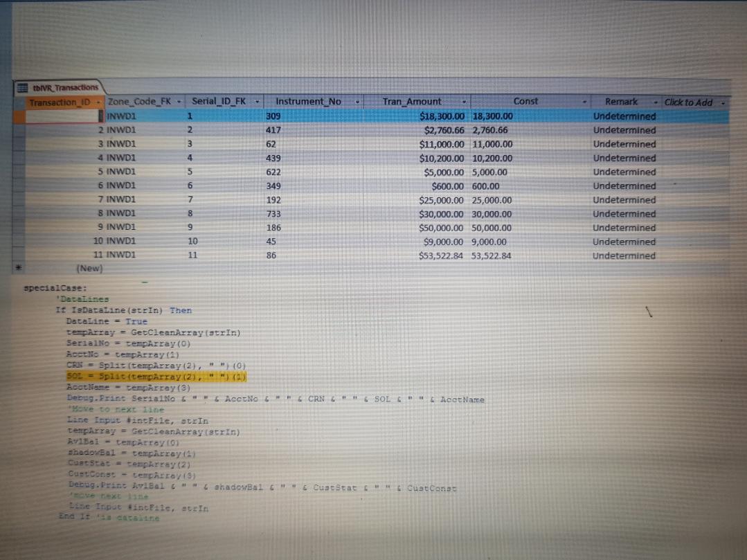Image resolution: width=747 pixels, height=560 pixels.
Task: Open the Serial_ID_FK column dropdown arrow
Action: point(258,102)
